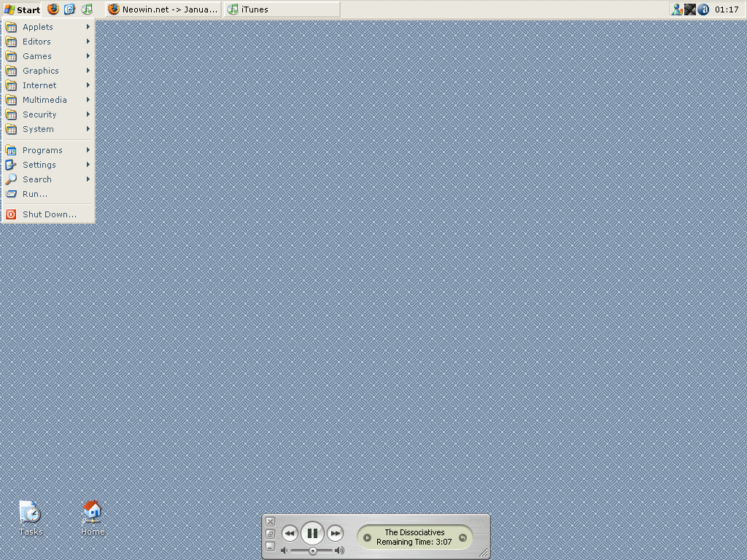Click the low-volume speaker icon in iTunes
The height and width of the screenshot is (560, 747).
pos(285,551)
